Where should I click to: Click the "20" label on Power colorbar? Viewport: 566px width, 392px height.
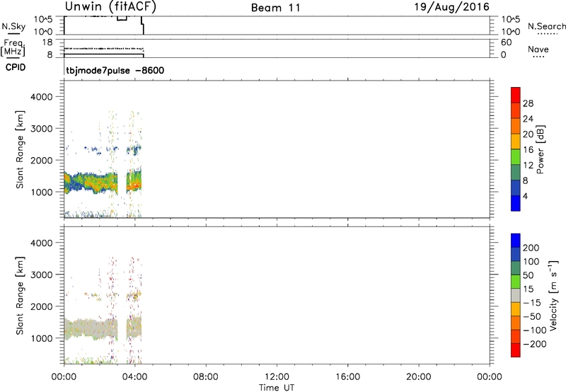[x=528, y=134]
